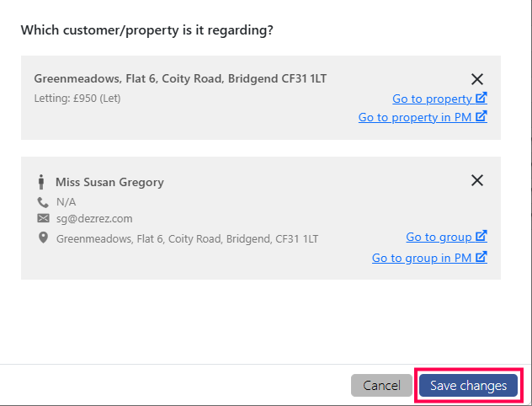Click the sg@dezrez.com email address
The height and width of the screenshot is (406, 532).
[x=94, y=219]
